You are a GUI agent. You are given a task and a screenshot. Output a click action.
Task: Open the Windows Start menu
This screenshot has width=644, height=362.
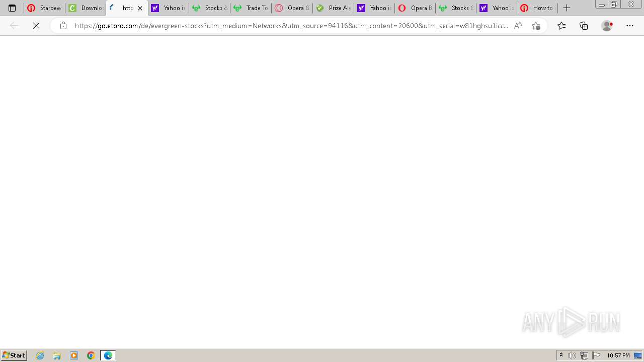pos(14,355)
